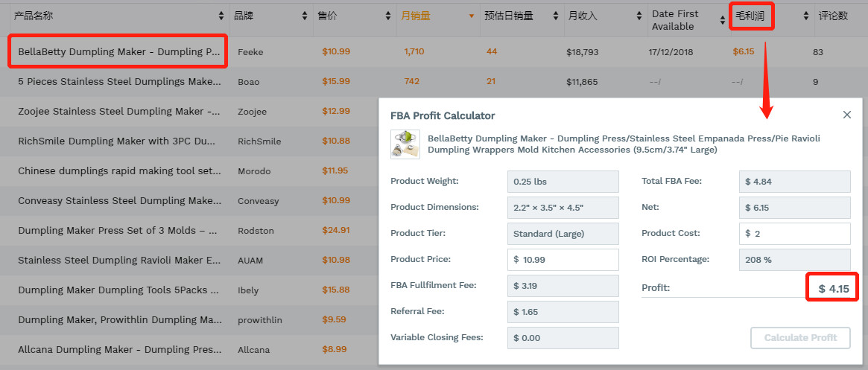This screenshot has width=868, height=370.
Task: Click the 毛利润 column header label
Action: pyautogui.click(x=751, y=16)
